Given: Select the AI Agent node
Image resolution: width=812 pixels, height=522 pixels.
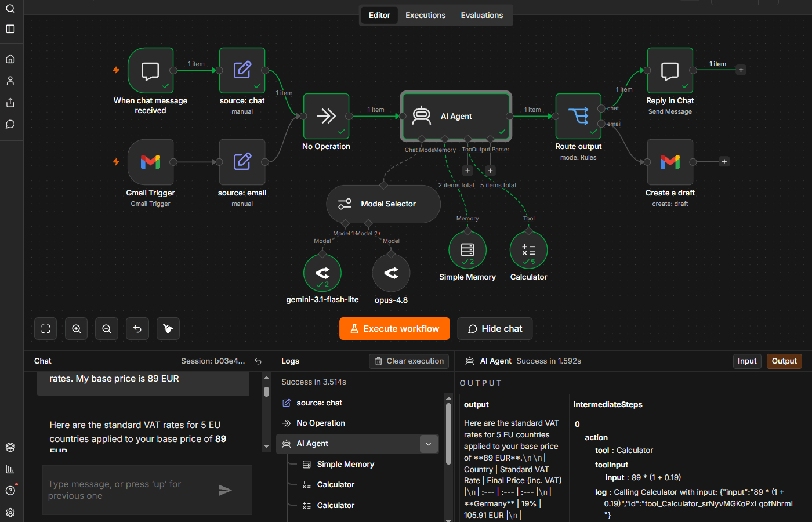Looking at the screenshot, I should tap(456, 116).
